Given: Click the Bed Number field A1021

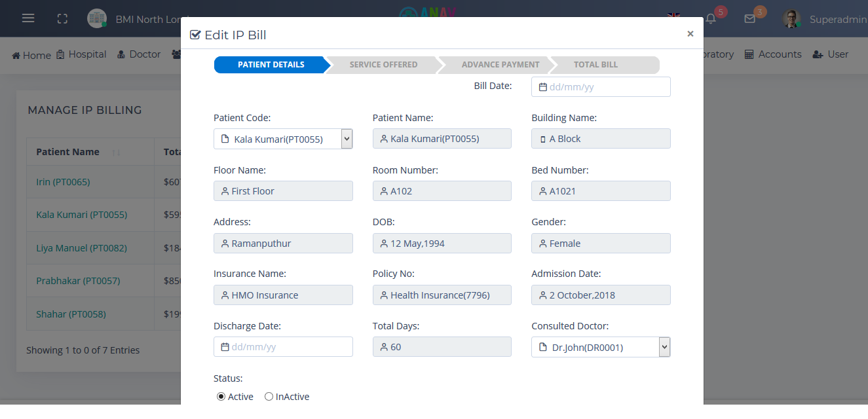Looking at the screenshot, I should pyautogui.click(x=601, y=191).
